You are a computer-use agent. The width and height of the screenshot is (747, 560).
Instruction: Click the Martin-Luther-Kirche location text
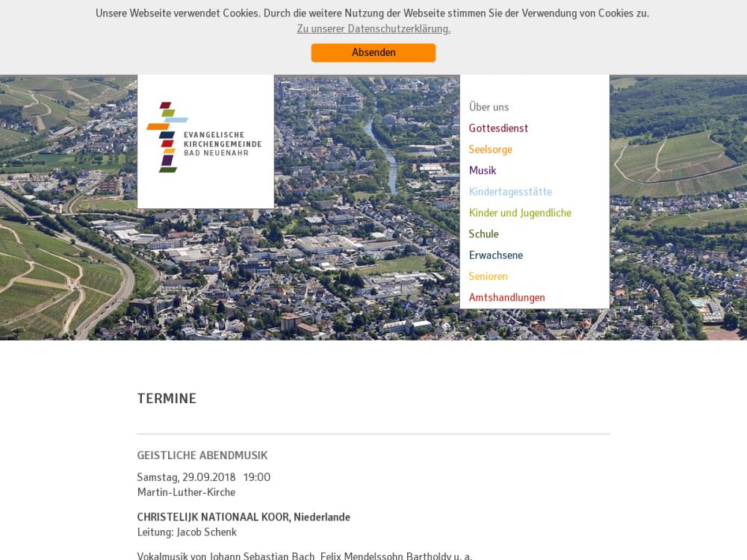[186, 492]
